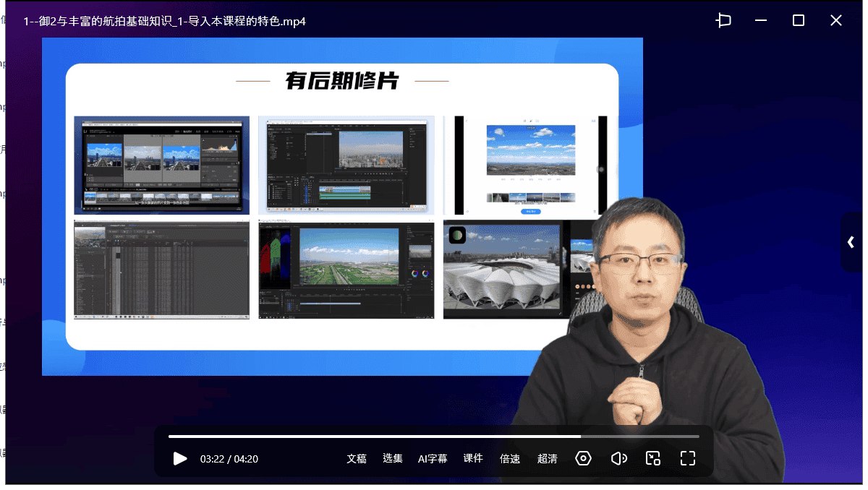The width and height of the screenshot is (868, 490).
Task: Click the Lightroom screenshot in the slide
Action: (161, 165)
